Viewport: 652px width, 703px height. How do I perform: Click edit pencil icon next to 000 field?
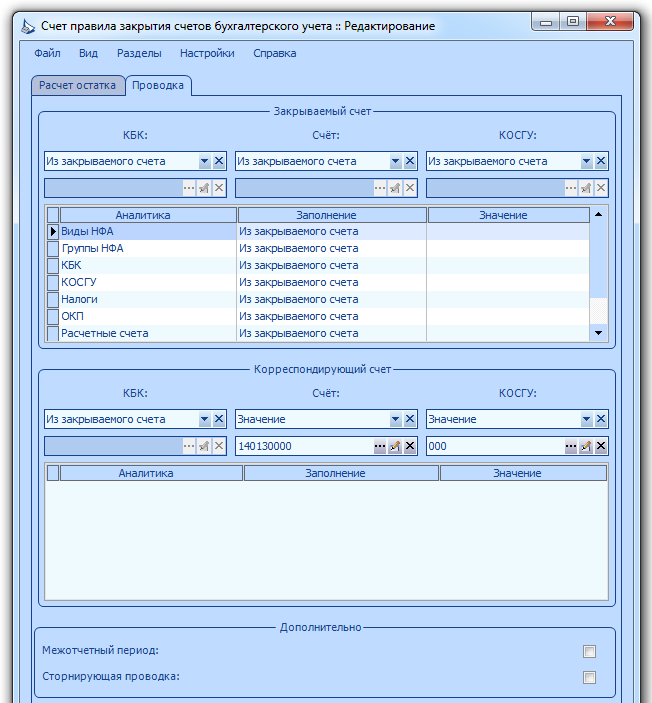(586, 446)
